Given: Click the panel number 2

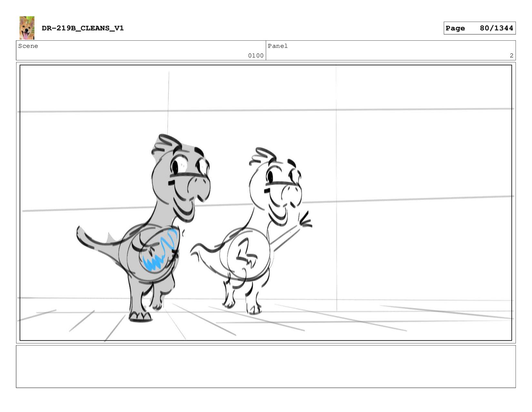Looking at the screenshot, I should [x=511, y=56].
